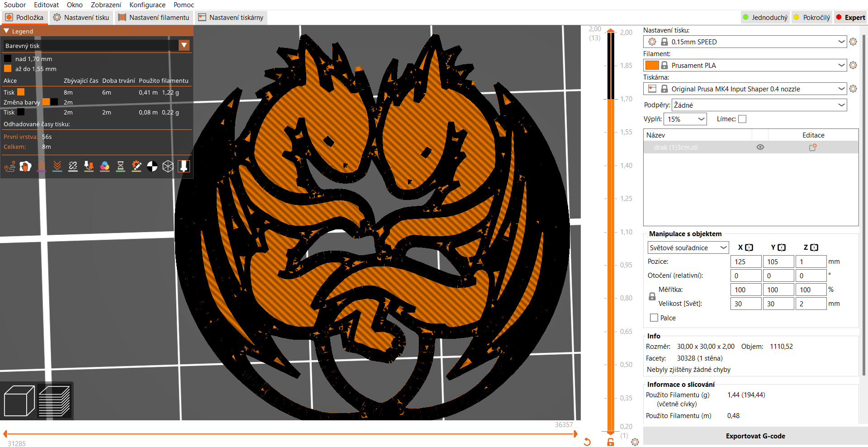The image size is (868, 447).
Task: Toggle retractions icon with upward chevrons
Action: tap(42, 166)
